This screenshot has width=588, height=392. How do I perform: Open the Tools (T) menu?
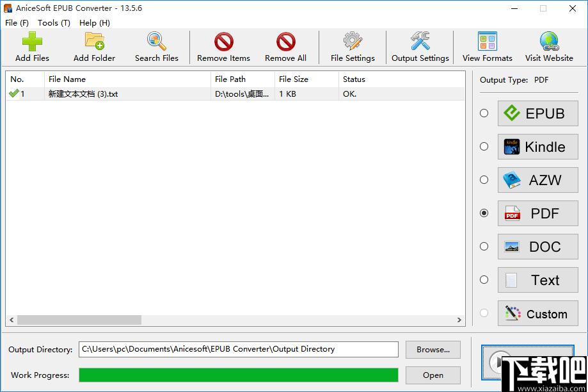click(54, 23)
